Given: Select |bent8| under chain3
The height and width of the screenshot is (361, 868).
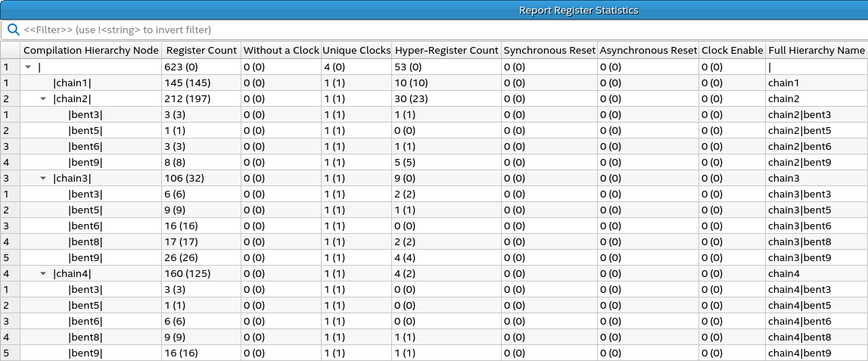Looking at the screenshot, I should [x=86, y=242].
